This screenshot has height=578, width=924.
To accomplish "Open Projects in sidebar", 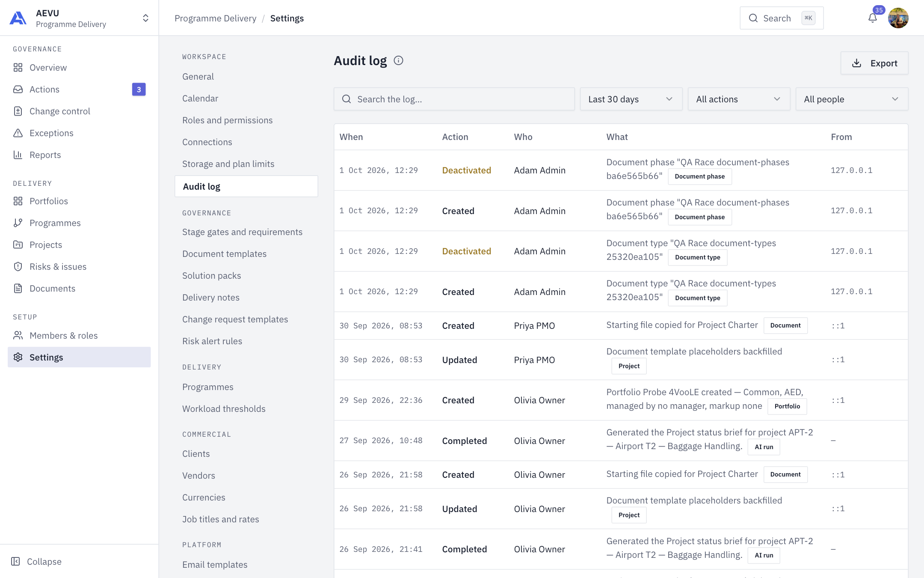I will click(79, 244).
